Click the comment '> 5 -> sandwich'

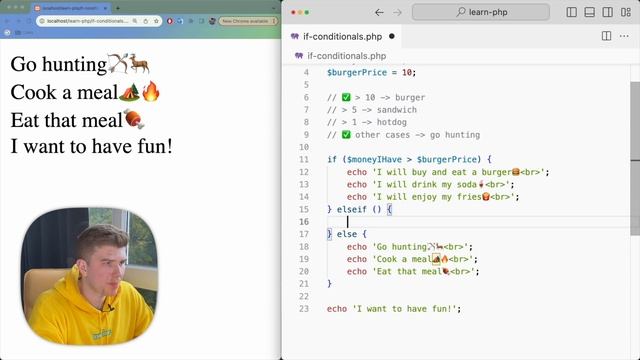click(x=379, y=110)
